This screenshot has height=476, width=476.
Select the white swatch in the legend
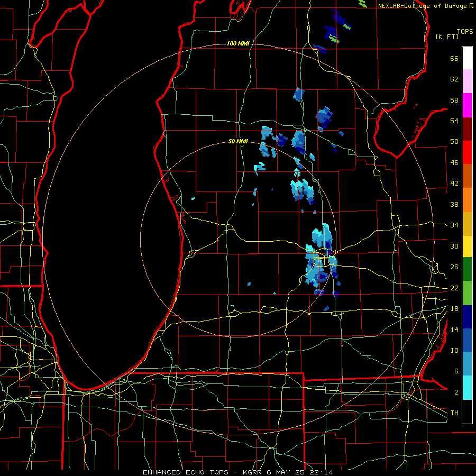(467, 58)
